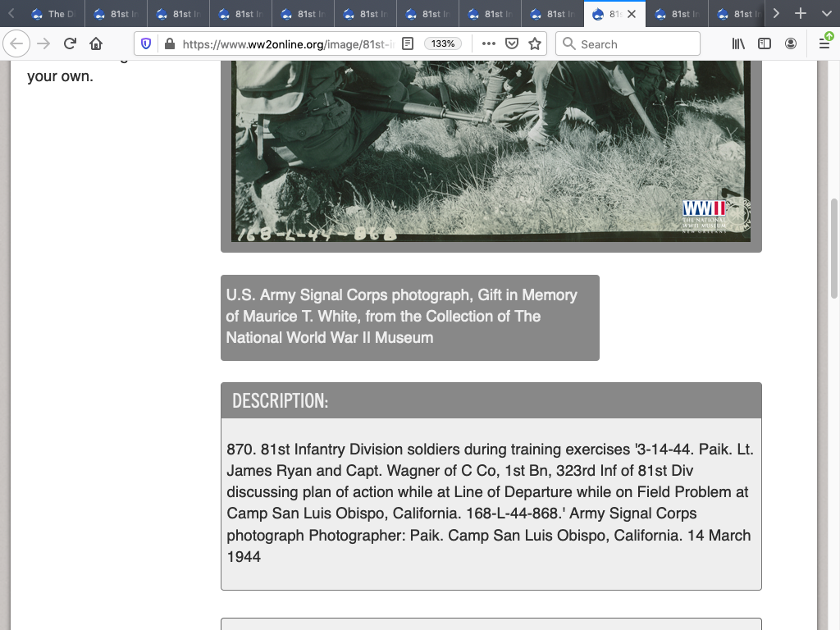Reset the 133% zoom level badge
The image size is (840, 630).
point(443,43)
